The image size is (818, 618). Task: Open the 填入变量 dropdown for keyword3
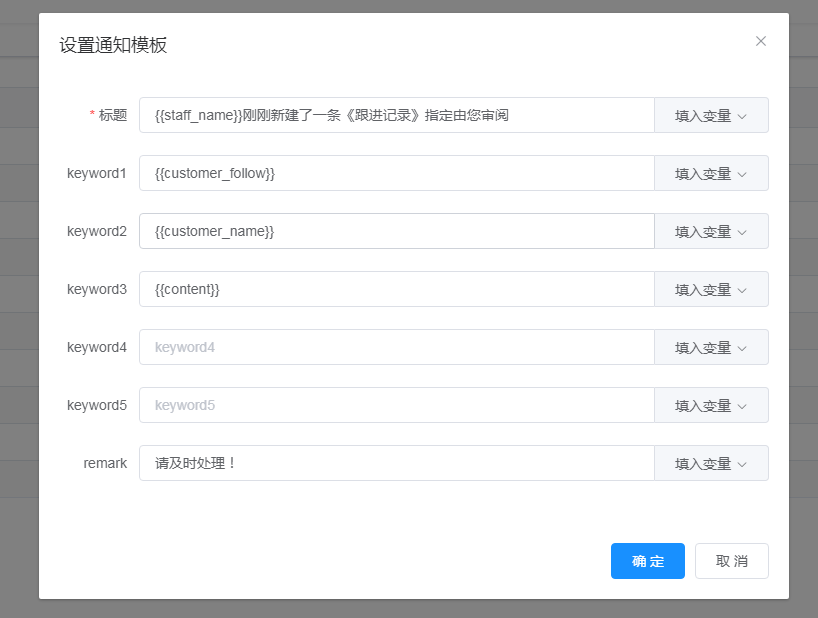click(x=705, y=289)
